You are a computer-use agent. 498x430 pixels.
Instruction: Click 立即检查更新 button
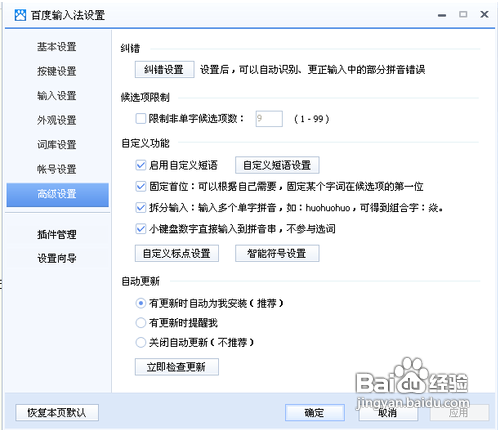[177, 367]
